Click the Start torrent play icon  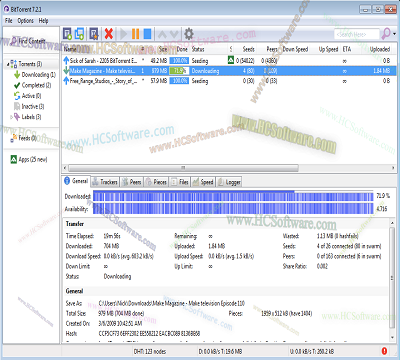[x=124, y=34]
